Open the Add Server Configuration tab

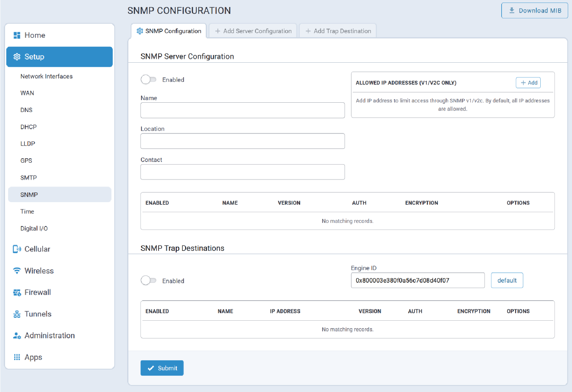[x=253, y=31]
